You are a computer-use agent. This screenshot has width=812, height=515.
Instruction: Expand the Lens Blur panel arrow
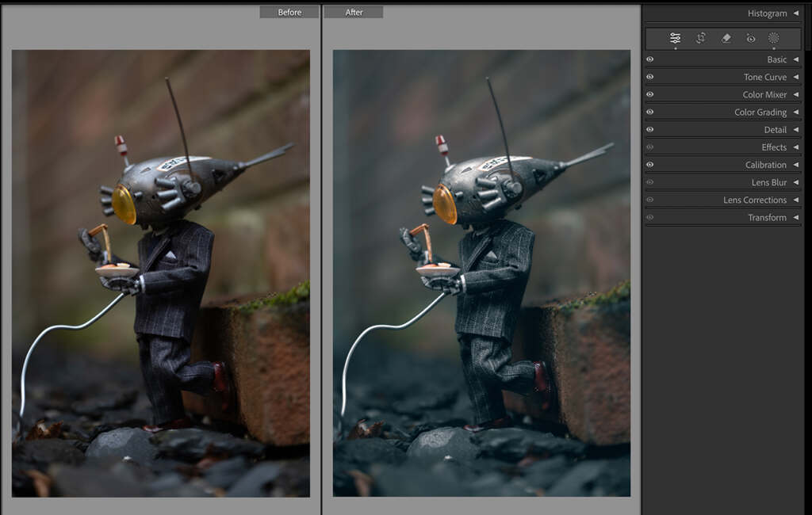[x=796, y=183]
